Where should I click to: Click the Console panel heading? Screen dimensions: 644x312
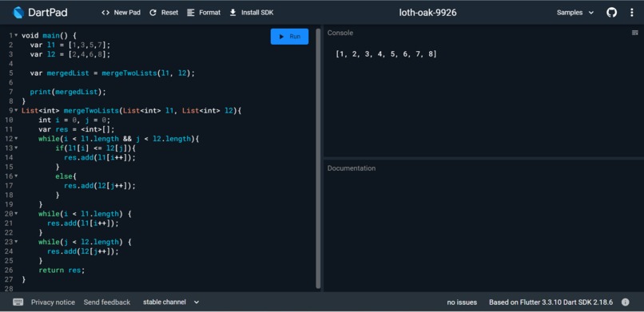click(x=340, y=33)
